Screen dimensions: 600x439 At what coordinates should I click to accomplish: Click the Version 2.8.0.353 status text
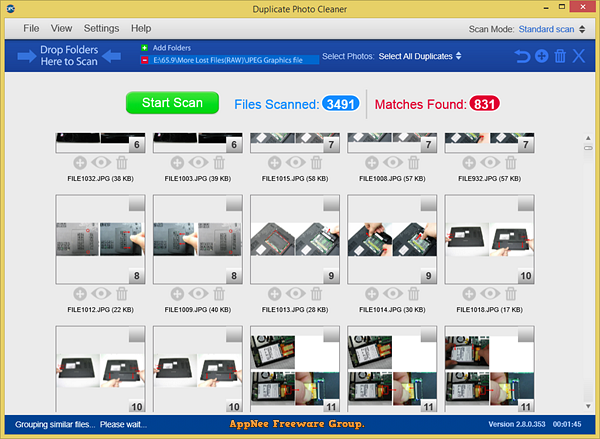(x=517, y=424)
